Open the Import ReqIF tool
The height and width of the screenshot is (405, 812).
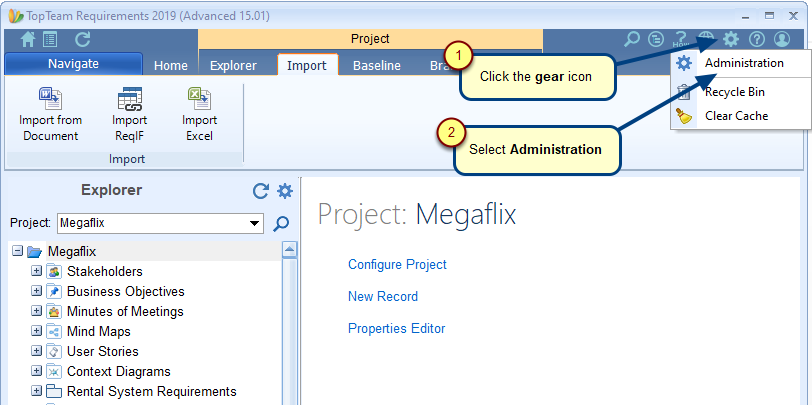click(x=129, y=98)
